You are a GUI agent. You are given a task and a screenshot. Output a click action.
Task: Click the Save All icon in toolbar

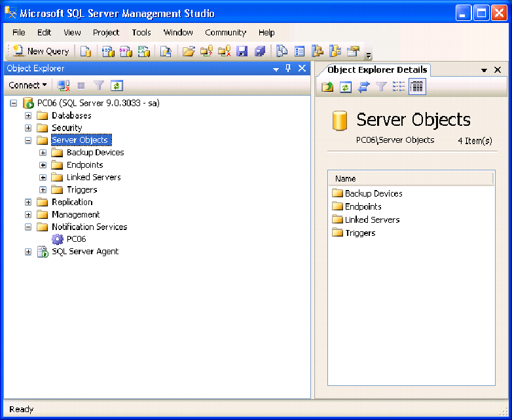[x=259, y=51]
